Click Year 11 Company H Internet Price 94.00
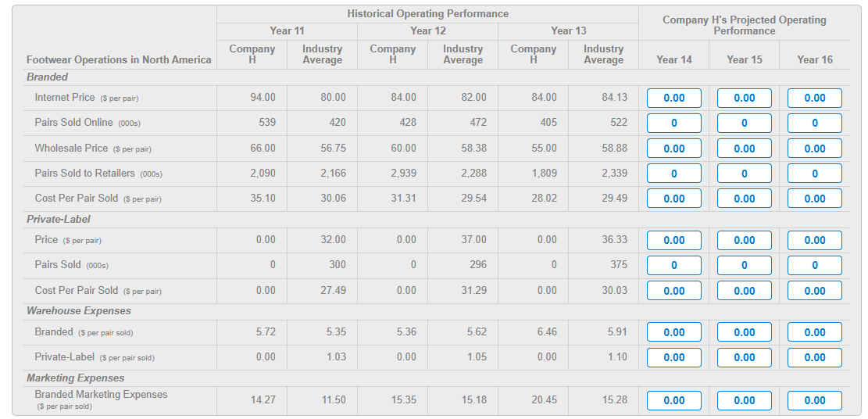The image size is (868, 419). pos(263,98)
